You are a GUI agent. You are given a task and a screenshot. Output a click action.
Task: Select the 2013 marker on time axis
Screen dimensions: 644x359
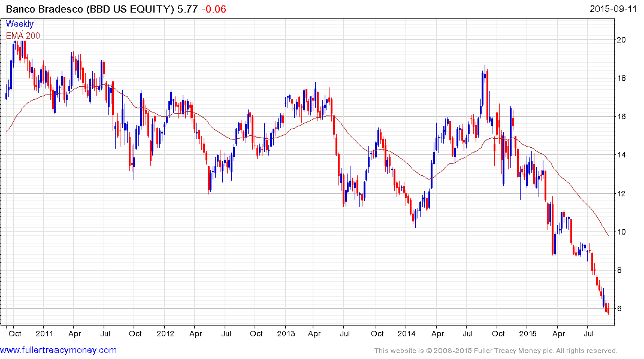click(x=286, y=333)
